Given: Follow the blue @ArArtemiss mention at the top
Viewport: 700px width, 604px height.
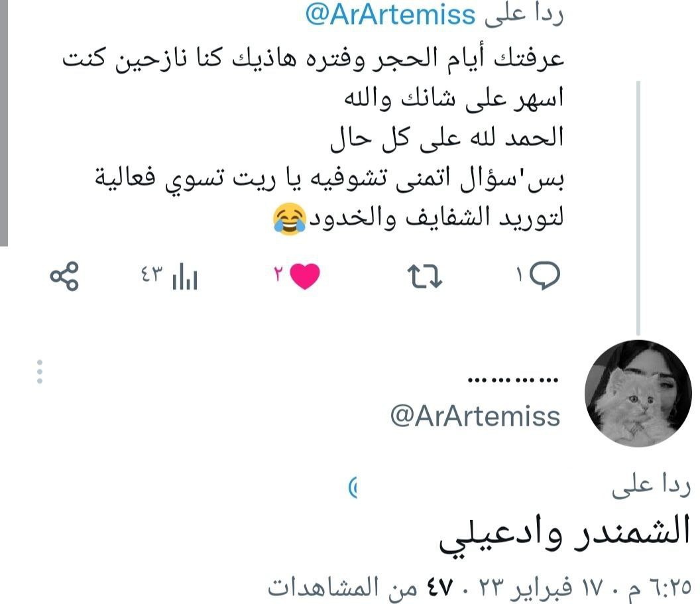Looking at the screenshot, I should click(390, 15).
